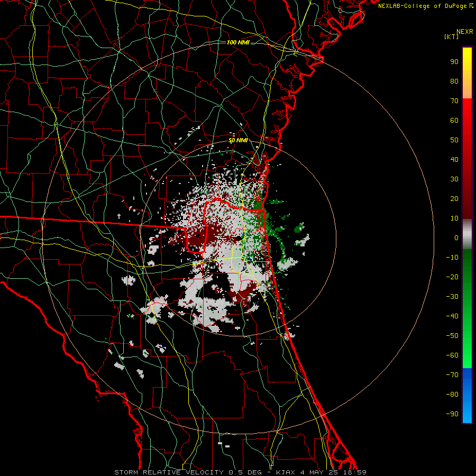The image size is (476, 476).
Task: Click the storm relative velocity caption at bottom
Action: 240,472
